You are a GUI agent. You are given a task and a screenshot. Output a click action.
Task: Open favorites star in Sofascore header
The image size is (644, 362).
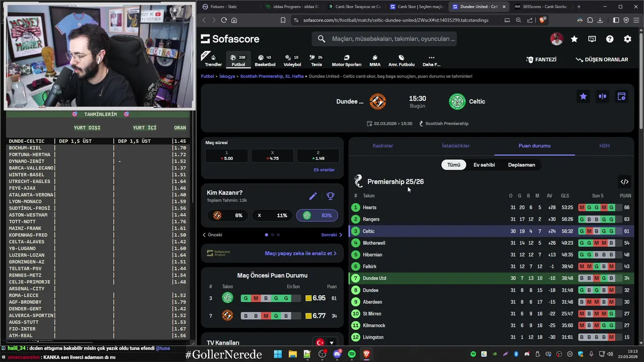click(x=574, y=39)
